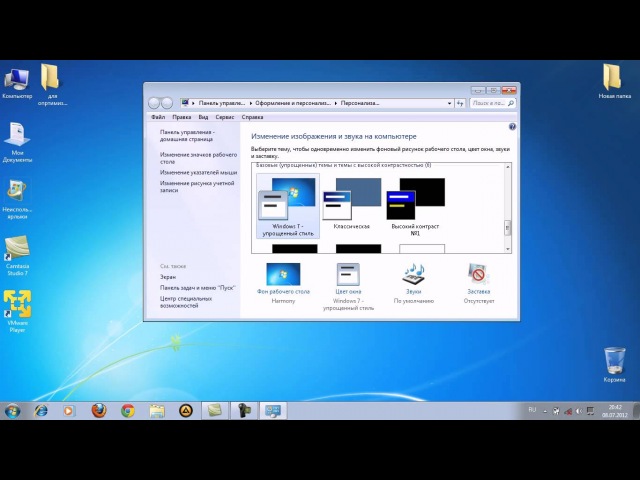Select the Классическая theme
The width and height of the screenshot is (640, 480).
351,199
